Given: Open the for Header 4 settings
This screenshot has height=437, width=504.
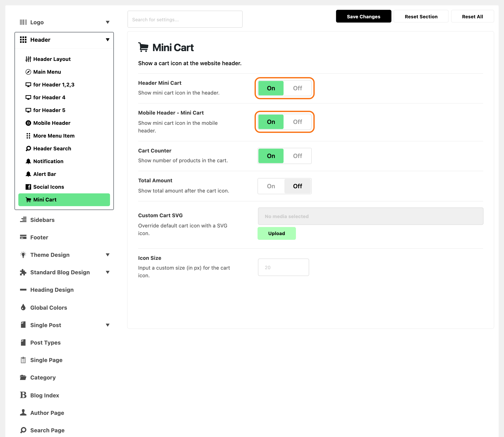Looking at the screenshot, I should click(x=64, y=98).
